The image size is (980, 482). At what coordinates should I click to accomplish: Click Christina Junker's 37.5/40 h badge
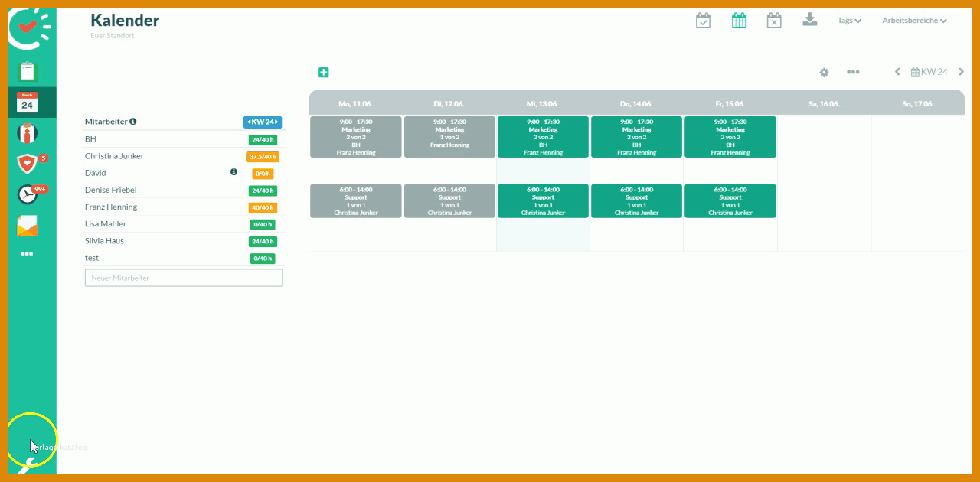click(263, 156)
